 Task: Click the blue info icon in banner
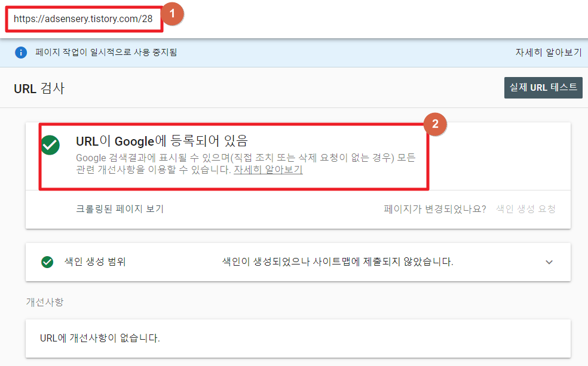[x=21, y=53]
